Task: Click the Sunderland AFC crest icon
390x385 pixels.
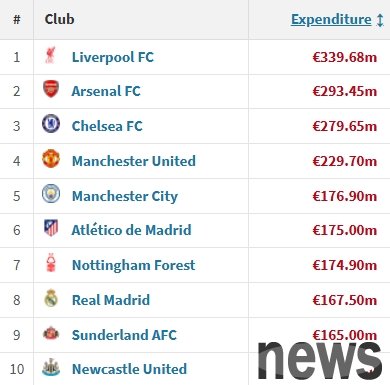Action: 51,333
